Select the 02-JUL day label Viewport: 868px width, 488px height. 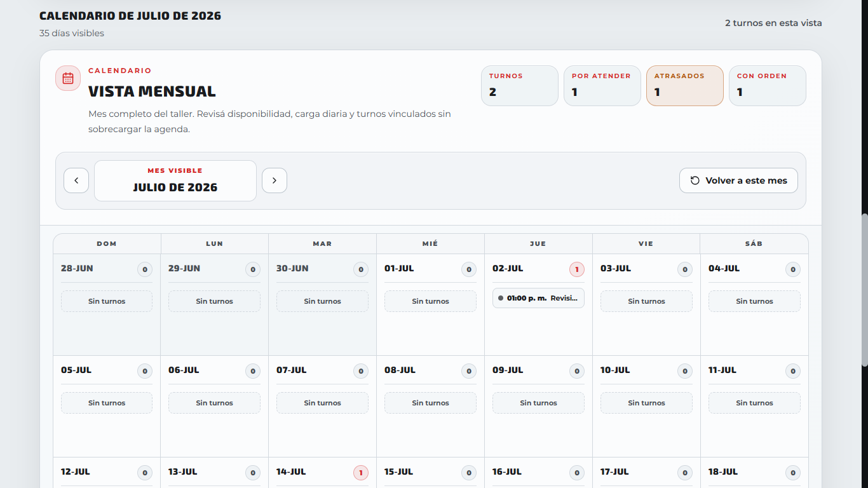(x=508, y=268)
